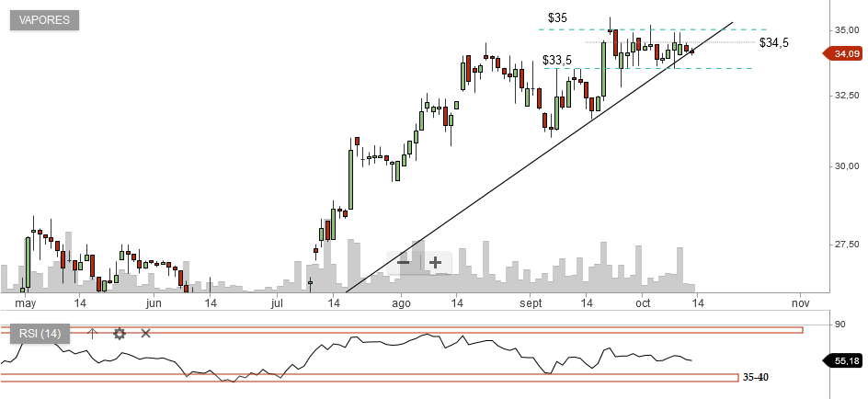Click the 35,00 price axis label

847,29
